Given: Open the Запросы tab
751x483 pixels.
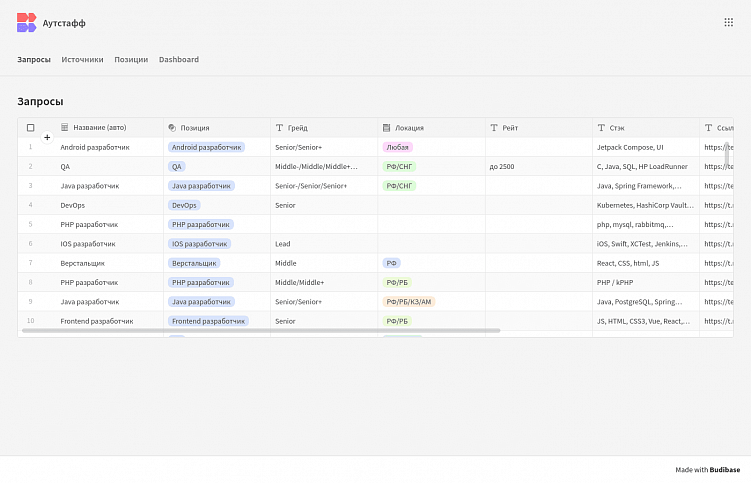Looking at the screenshot, I should (x=34, y=59).
